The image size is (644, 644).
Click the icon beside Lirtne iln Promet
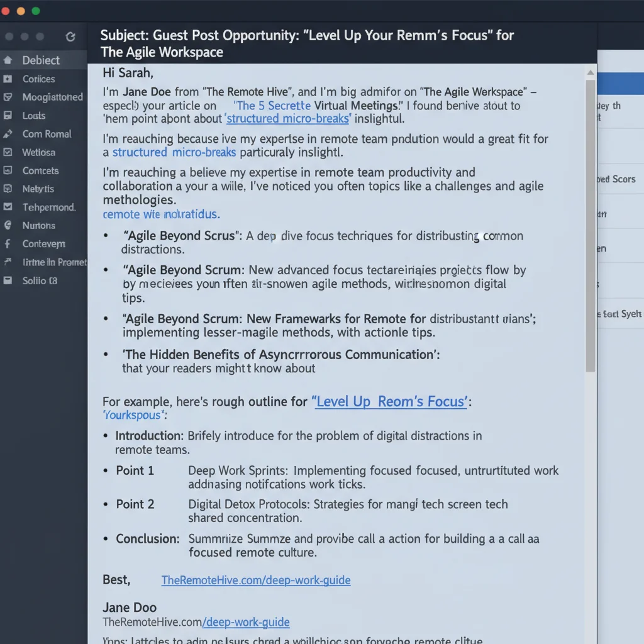[8, 262]
